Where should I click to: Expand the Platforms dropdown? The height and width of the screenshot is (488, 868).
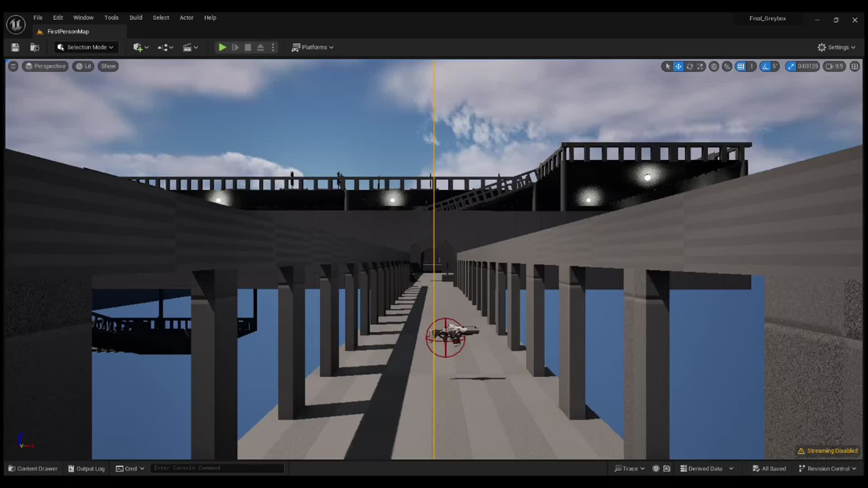[x=312, y=47]
